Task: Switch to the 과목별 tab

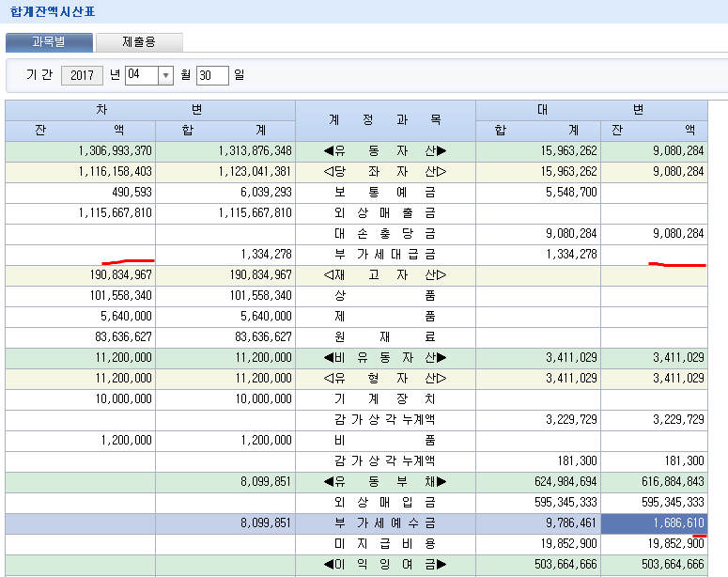Action: tap(49, 42)
